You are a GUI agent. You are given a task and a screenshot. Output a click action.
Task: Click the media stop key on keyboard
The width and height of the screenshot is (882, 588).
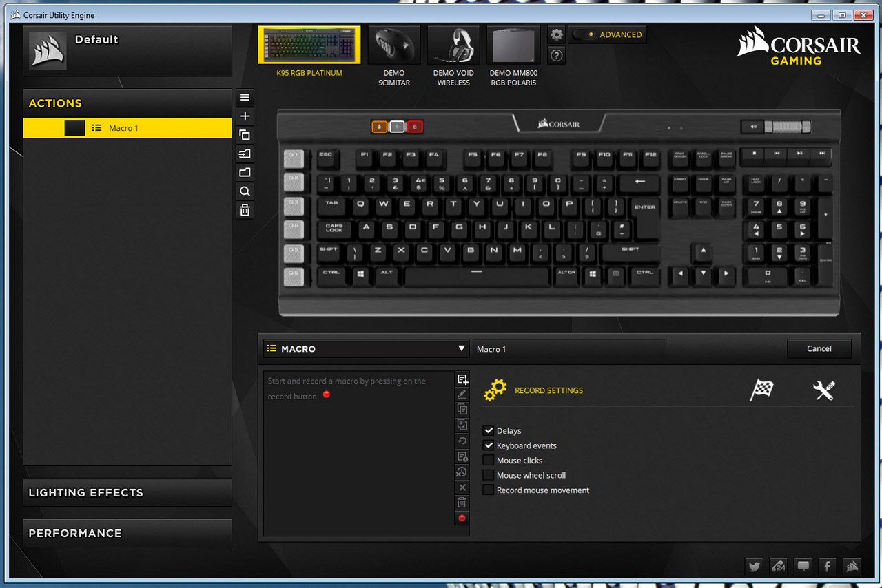tap(753, 156)
